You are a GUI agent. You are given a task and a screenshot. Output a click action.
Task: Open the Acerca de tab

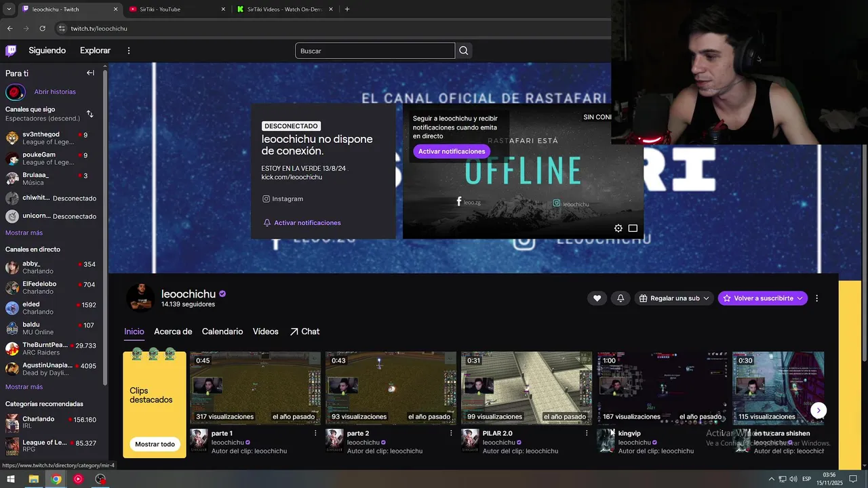(173, 331)
